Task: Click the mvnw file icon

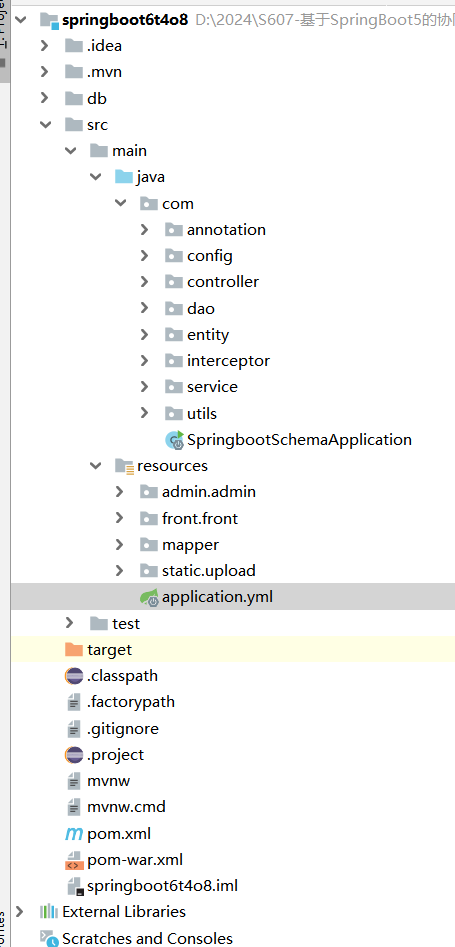Action: (74, 781)
